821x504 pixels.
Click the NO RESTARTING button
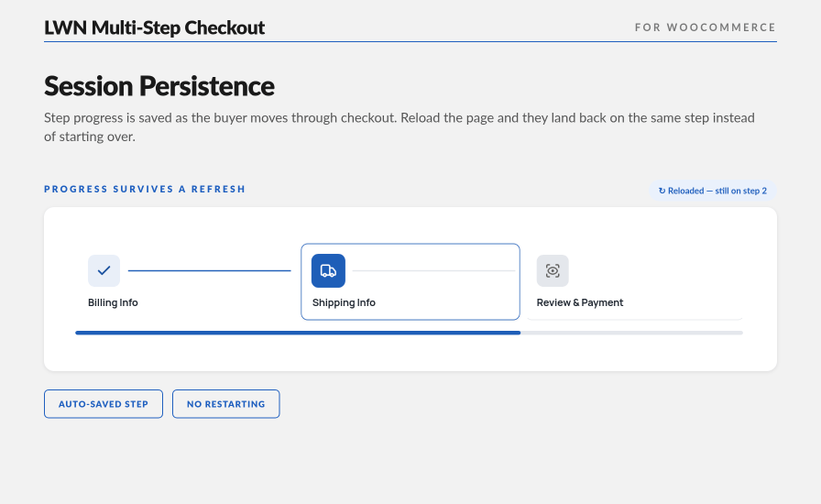coord(225,404)
